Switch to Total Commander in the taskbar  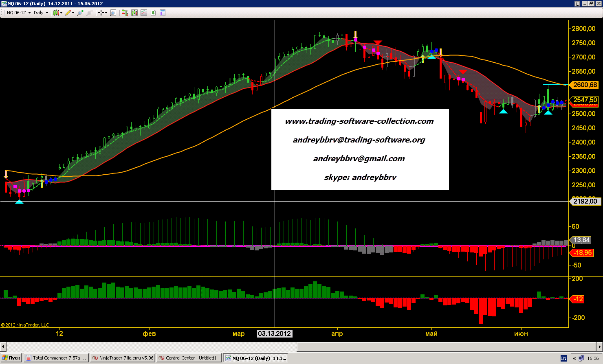pos(56,358)
